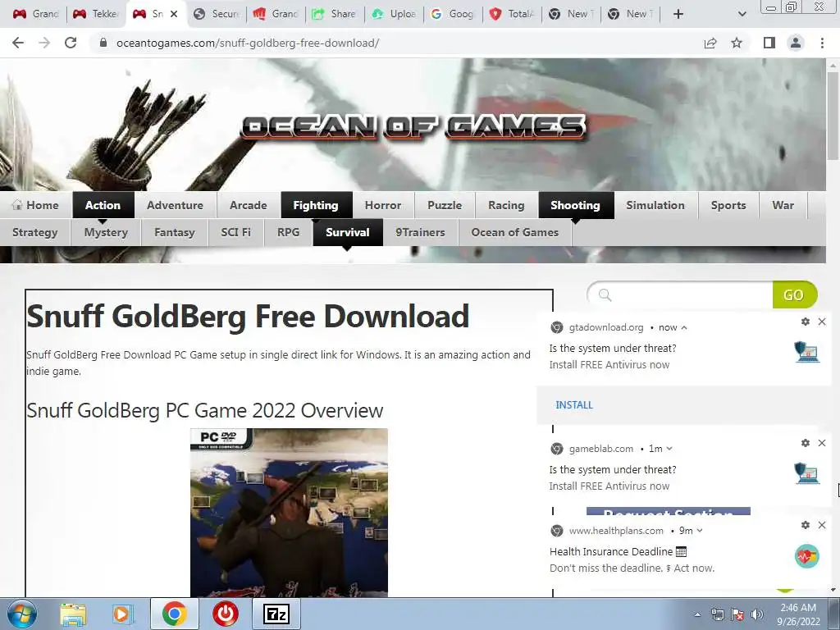Bookmark this page with the star
Viewport: 840px width, 630px height.
click(x=737, y=43)
